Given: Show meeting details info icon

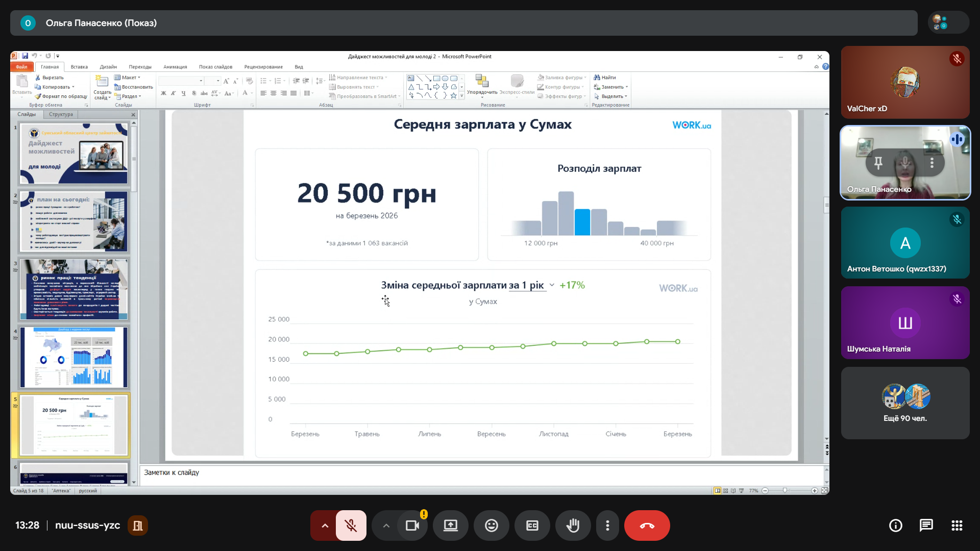Looking at the screenshot, I should pos(895,525).
